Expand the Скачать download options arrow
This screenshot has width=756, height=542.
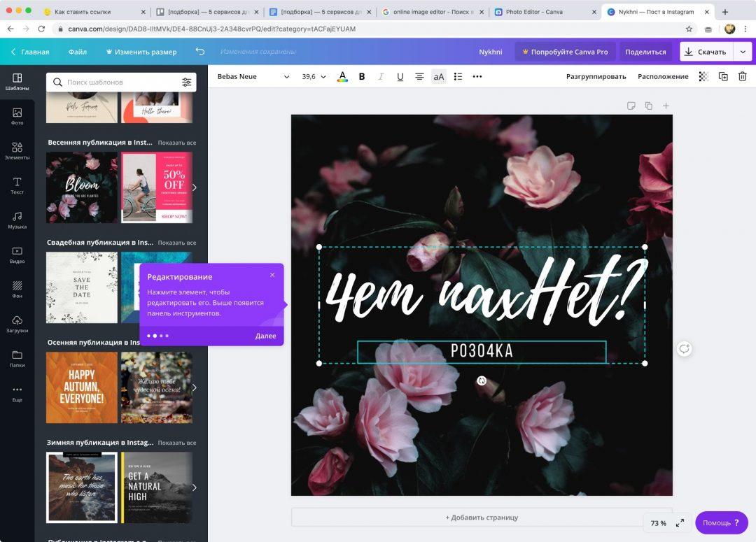tap(744, 51)
